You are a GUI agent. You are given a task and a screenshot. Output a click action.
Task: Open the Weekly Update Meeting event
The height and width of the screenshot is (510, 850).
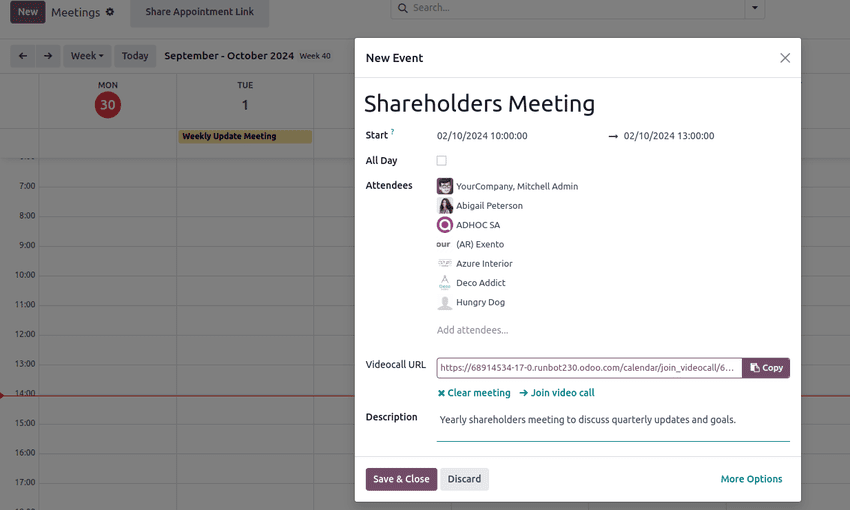pos(245,136)
